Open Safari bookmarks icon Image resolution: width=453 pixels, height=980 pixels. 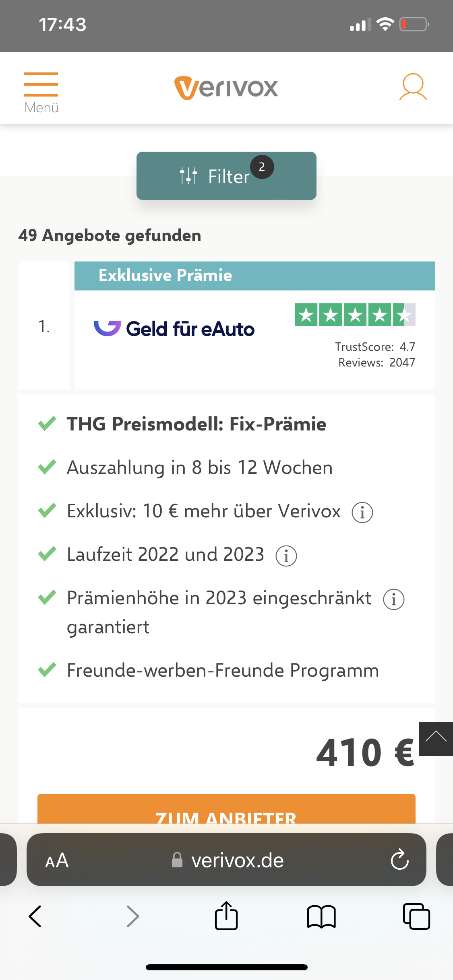(x=321, y=916)
